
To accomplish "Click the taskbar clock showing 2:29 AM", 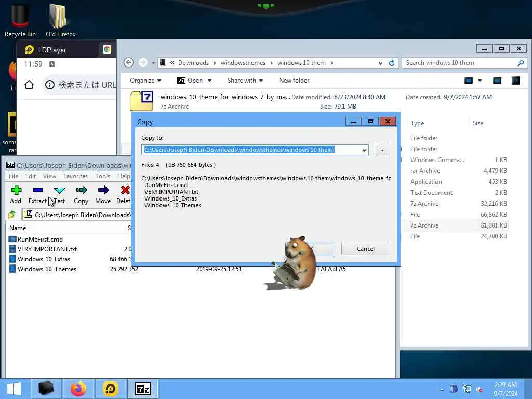I will pyautogui.click(x=505, y=389).
